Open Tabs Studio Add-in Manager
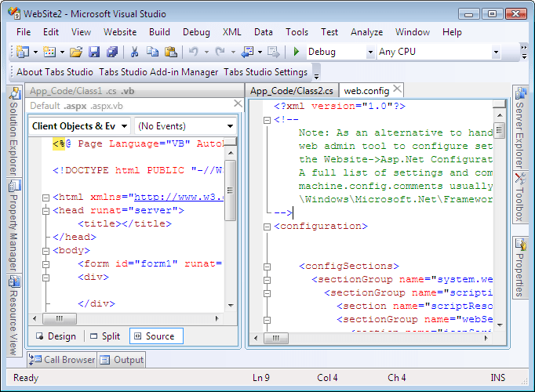 (158, 72)
